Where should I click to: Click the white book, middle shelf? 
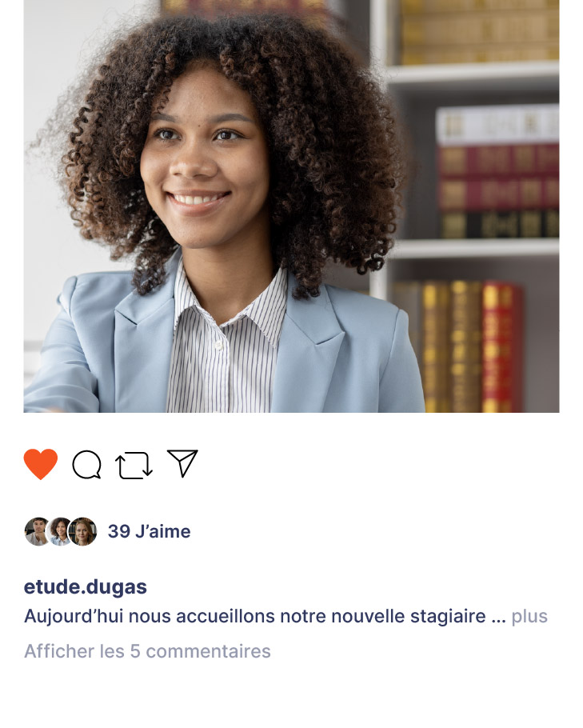point(498,126)
